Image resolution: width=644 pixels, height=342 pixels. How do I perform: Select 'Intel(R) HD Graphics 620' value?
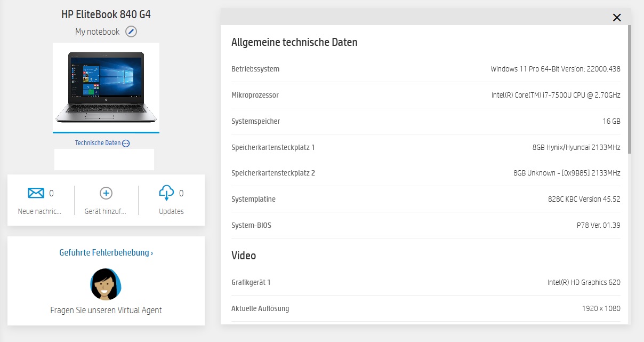(x=584, y=282)
